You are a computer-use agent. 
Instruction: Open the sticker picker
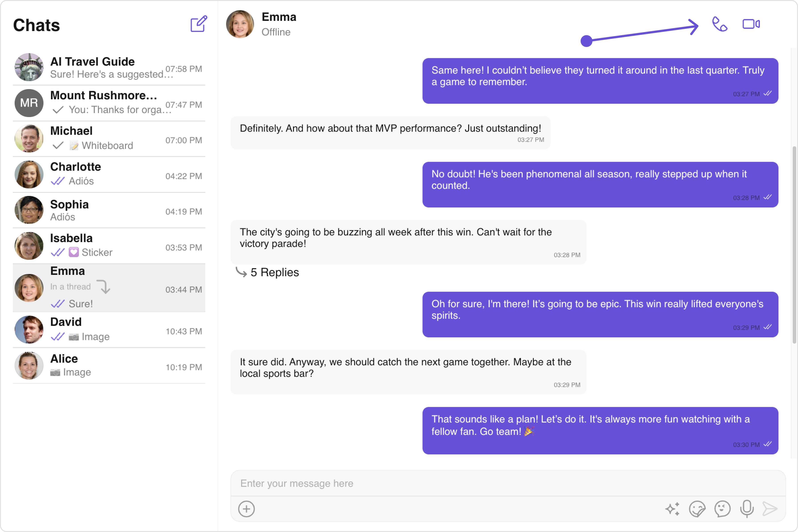[x=697, y=509]
